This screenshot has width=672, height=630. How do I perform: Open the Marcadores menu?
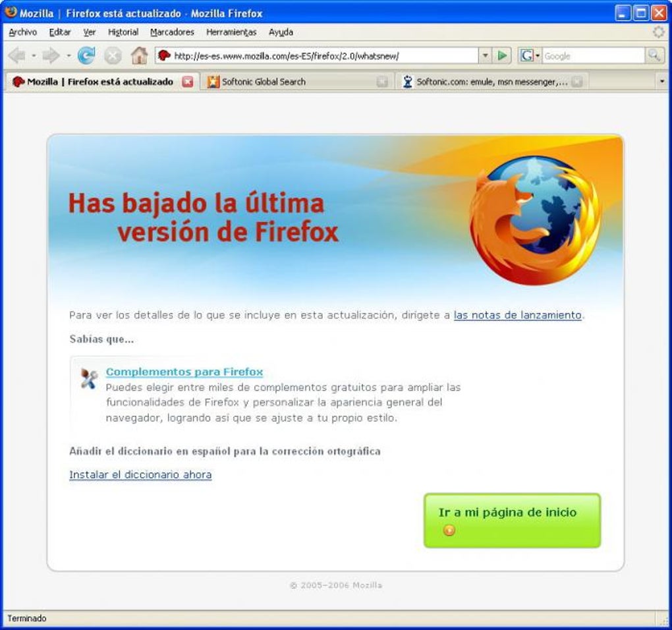pyautogui.click(x=172, y=32)
